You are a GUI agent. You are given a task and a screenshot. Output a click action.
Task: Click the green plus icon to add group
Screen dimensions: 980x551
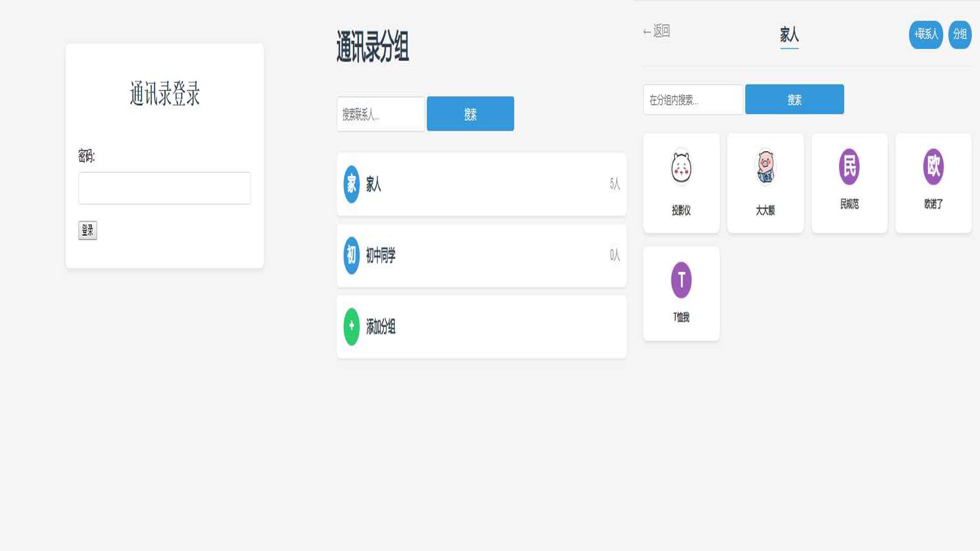point(351,327)
